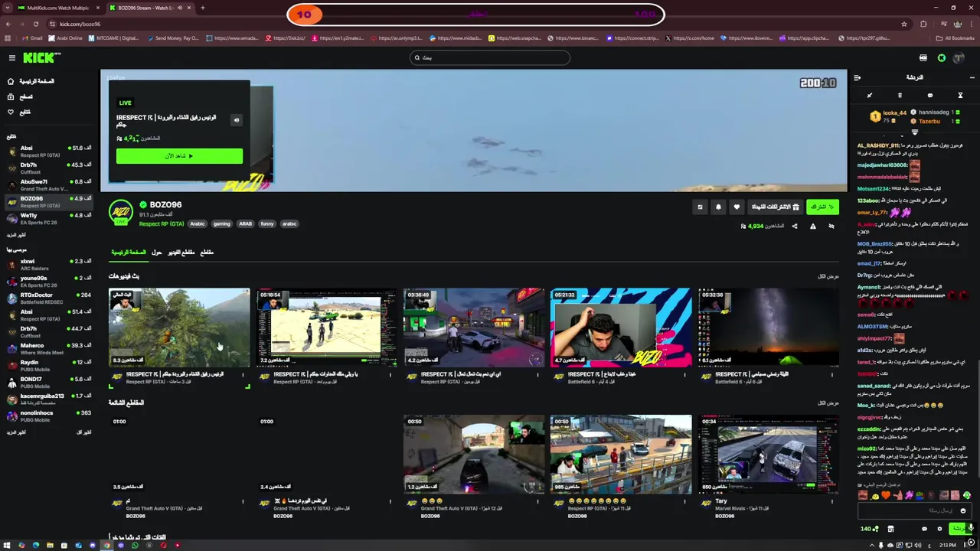The image size is (980, 551).
Task: Click the funny tag under BOZO96
Action: (x=267, y=224)
